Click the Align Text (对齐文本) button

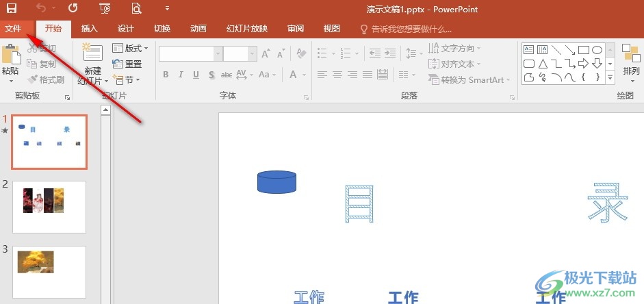[x=454, y=64]
